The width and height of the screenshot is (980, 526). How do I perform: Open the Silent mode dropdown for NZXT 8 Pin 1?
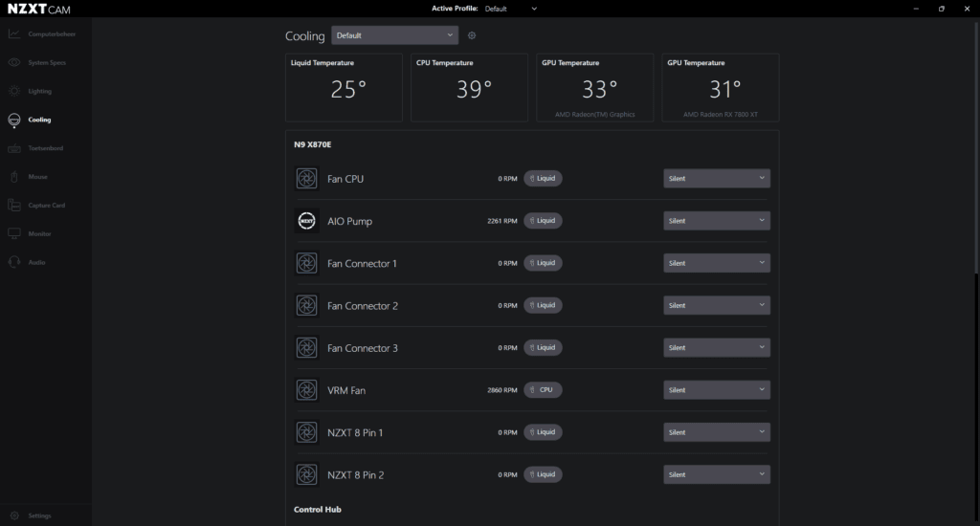tap(716, 432)
